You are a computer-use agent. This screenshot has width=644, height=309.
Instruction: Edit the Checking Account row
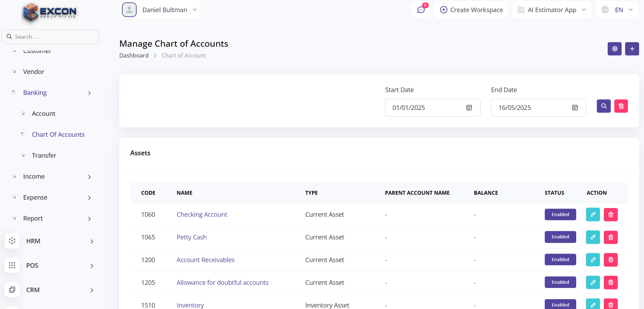593,215
